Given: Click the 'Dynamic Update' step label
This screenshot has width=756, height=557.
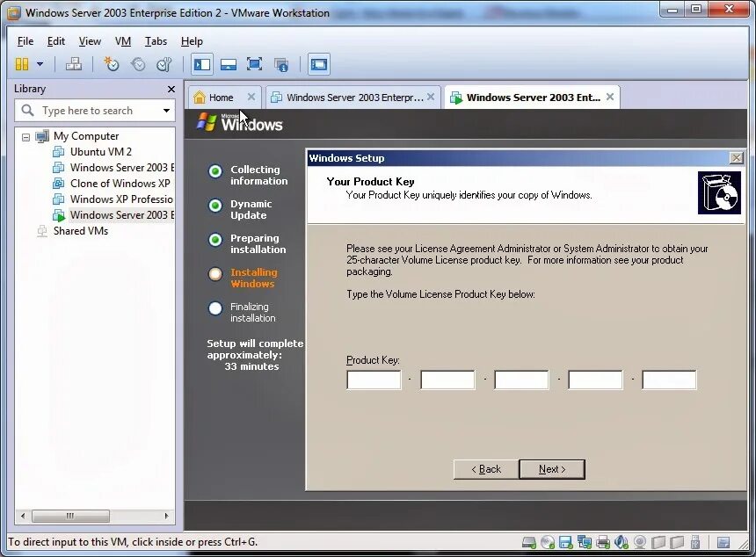Looking at the screenshot, I should pyautogui.click(x=251, y=210).
